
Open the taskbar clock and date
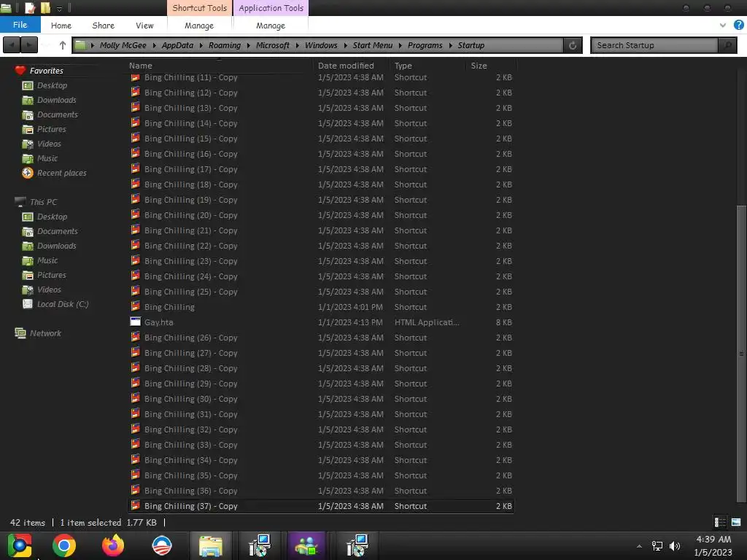(713, 545)
